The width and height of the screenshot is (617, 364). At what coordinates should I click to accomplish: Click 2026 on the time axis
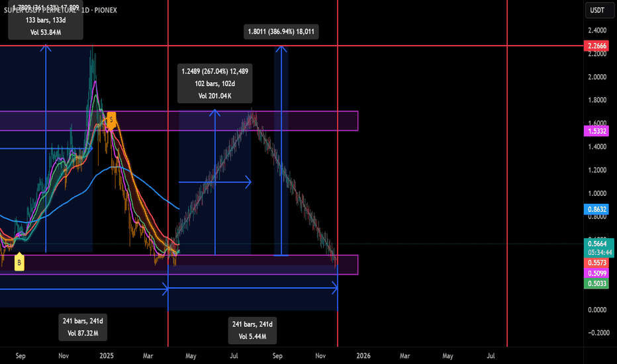(x=363, y=356)
